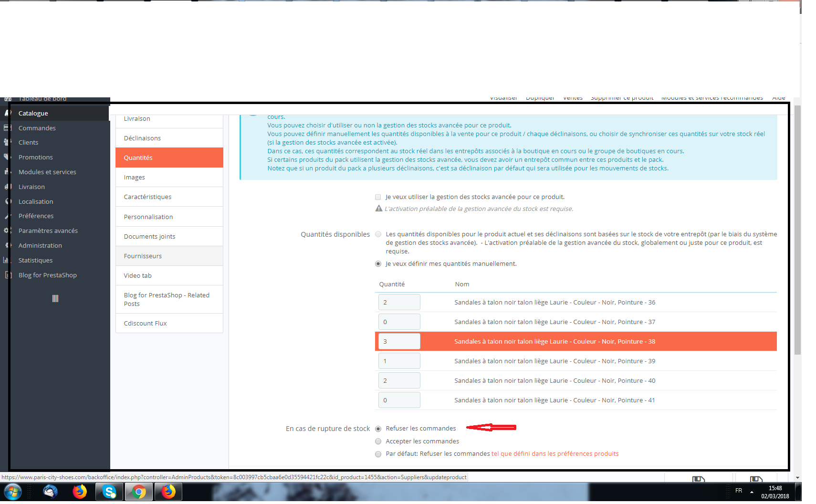
Task: Edit quantity field for Pointure 38
Action: tap(399, 341)
